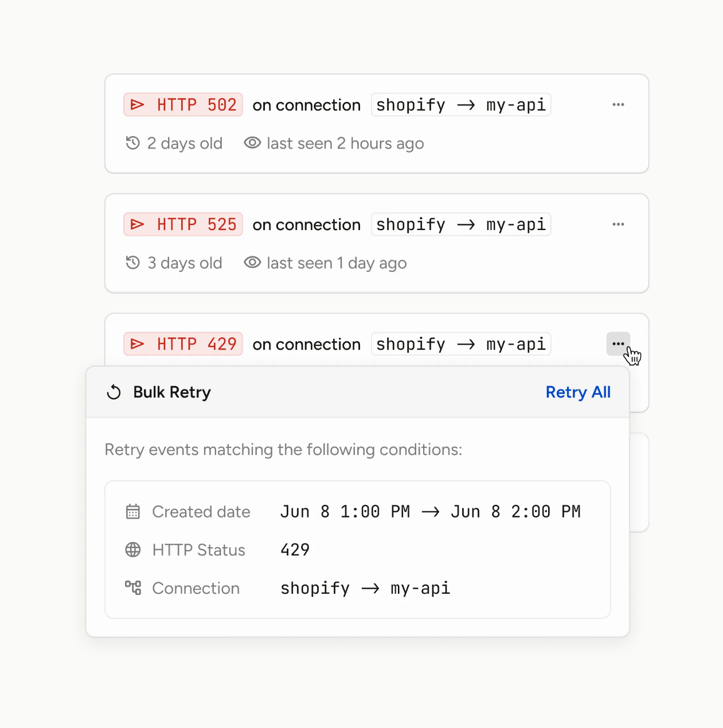
Task: Click the flag icon beside the HTTP 502 badge
Action: [138, 104]
